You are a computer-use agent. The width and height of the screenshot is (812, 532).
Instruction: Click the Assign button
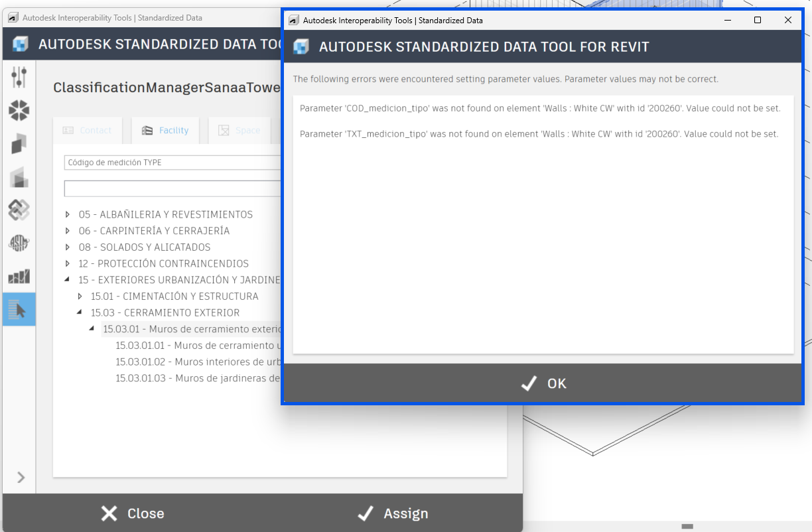click(393, 513)
